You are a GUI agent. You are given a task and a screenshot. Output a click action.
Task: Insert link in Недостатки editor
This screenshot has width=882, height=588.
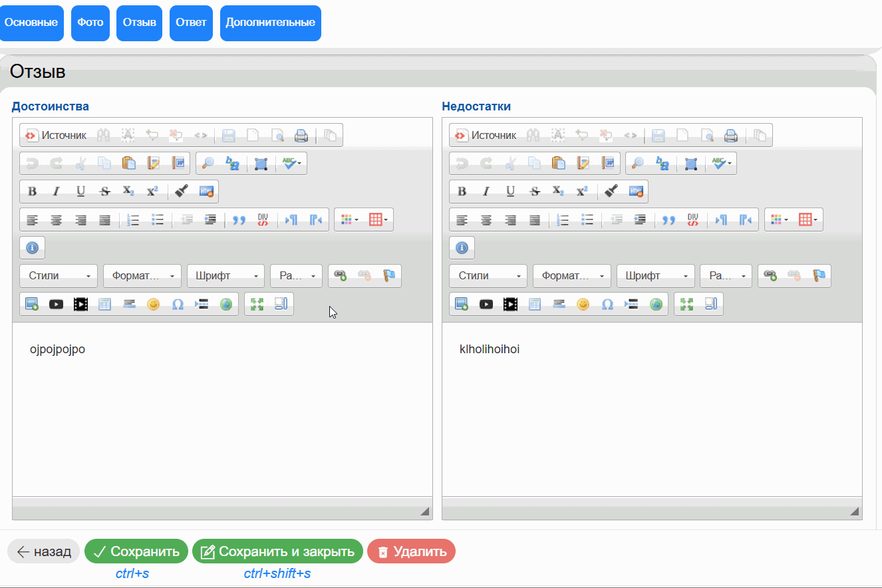click(770, 275)
